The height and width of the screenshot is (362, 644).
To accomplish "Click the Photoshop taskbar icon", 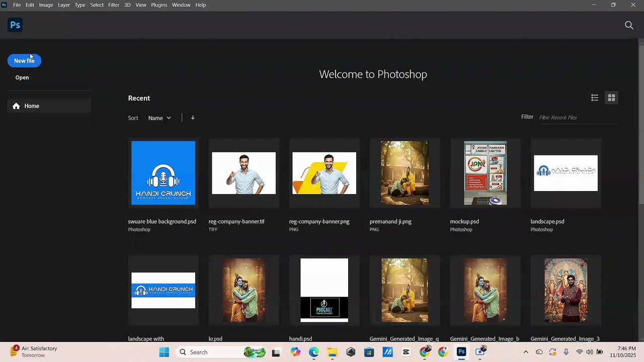I will pyautogui.click(x=461, y=352).
